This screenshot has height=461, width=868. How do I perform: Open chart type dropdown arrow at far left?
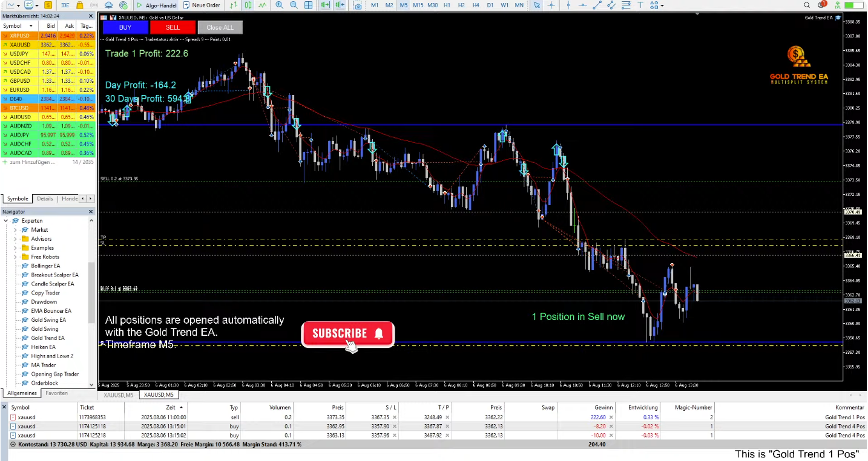point(18,5)
